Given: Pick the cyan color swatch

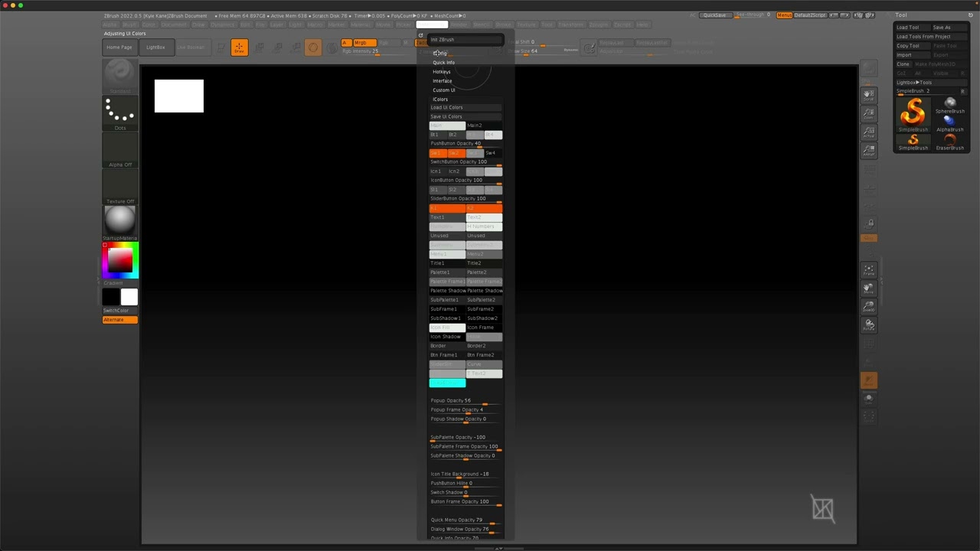Looking at the screenshot, I should coord(447,383).
